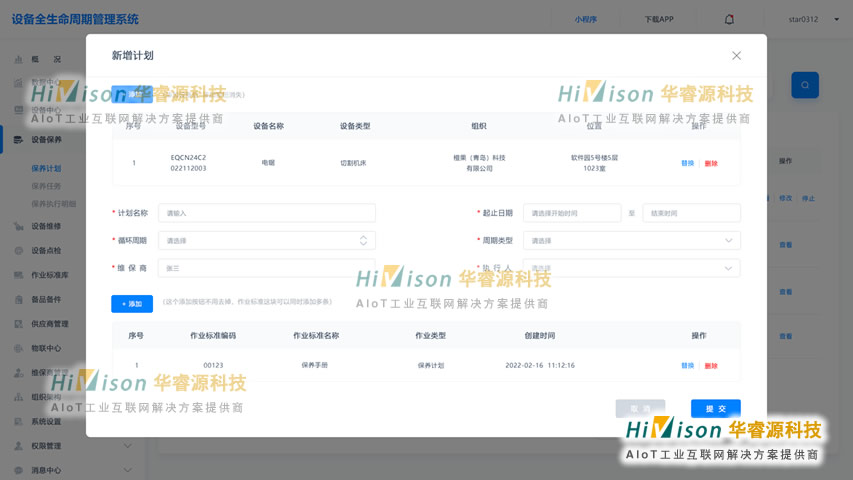Click the 设备维修 sidebar icon
This screenshot has height=480, width=853.
[18, 226]
